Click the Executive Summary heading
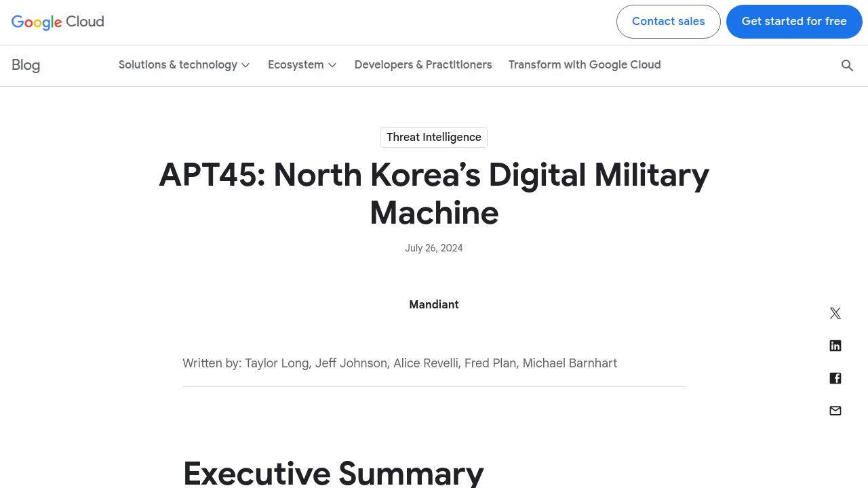 (333, 473)
